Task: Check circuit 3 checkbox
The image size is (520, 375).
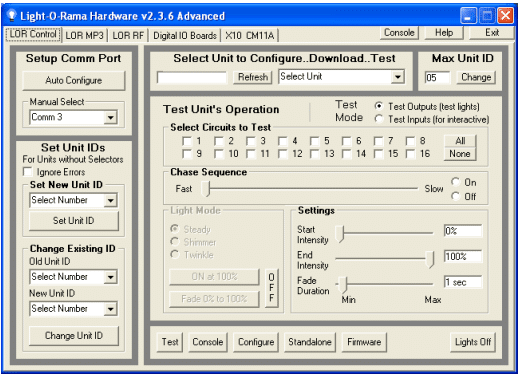Action: (251, 141)
